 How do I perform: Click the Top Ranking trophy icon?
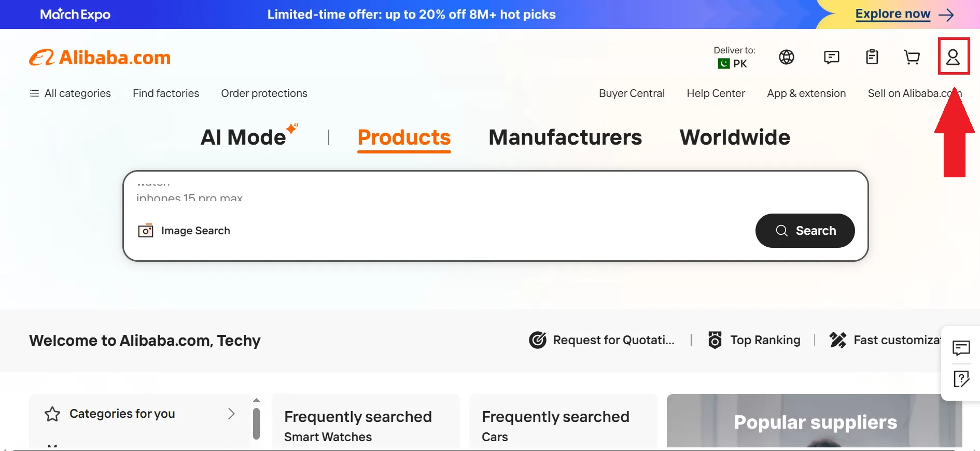715,340
